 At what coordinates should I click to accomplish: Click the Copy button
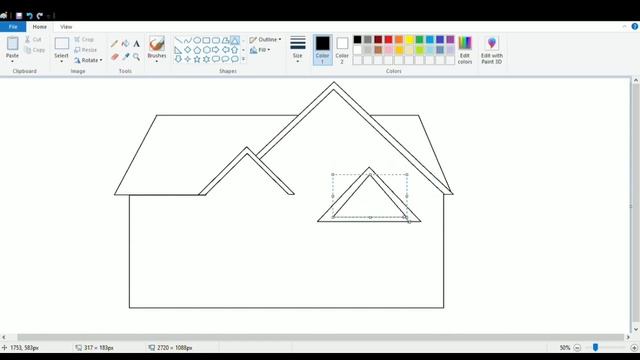35,50
